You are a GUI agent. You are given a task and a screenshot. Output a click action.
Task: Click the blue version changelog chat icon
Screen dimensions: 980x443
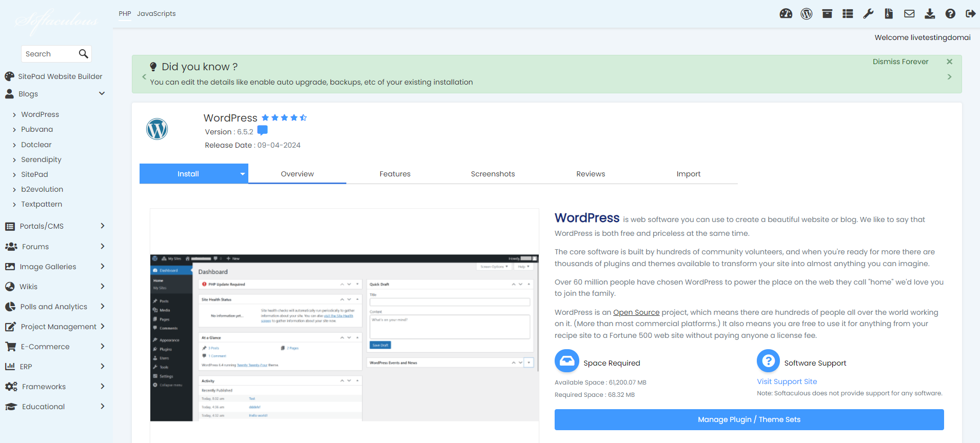pyautogui.click(x=262, y=131)
